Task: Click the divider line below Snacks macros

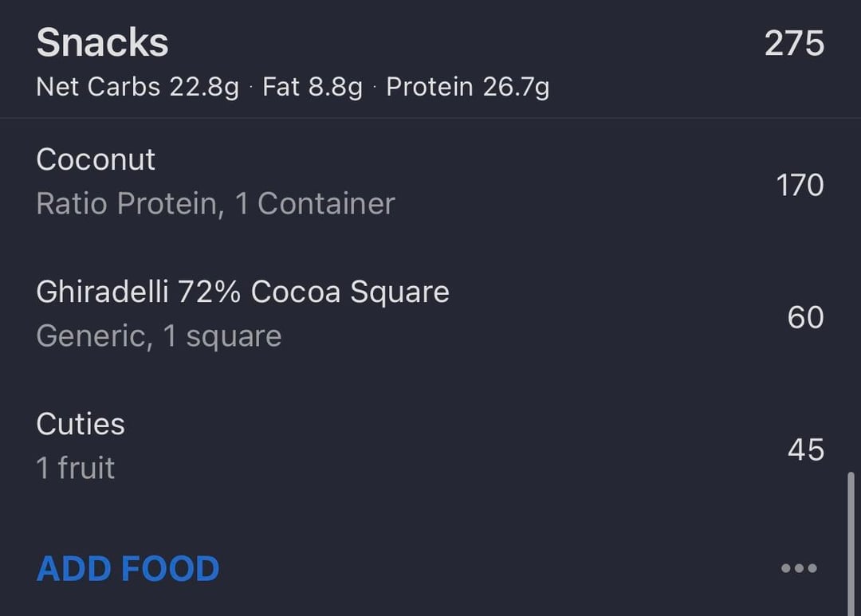Action: pyautogui.click(x=431, y=118)
